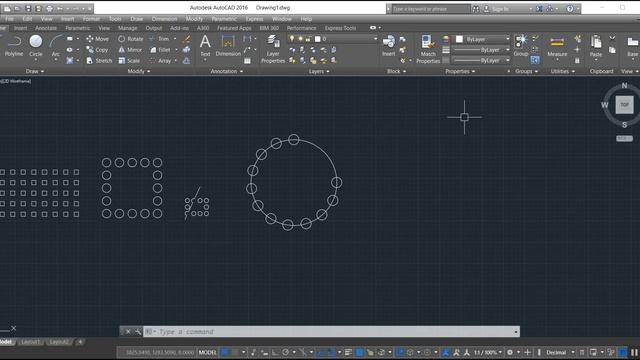Open the File menu
The height and width of the screenshot is (360, 640).
click(x=9, y=19)
